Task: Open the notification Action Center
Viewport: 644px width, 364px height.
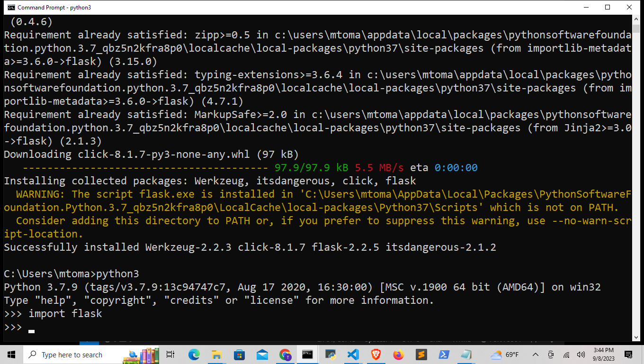Action: pyautogui.click(x=628, y=355)
